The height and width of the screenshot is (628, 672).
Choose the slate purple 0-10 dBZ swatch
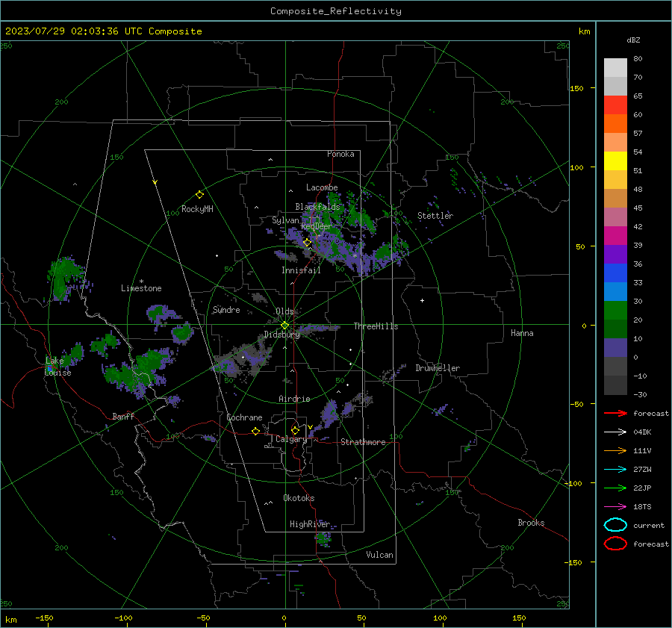615,347
